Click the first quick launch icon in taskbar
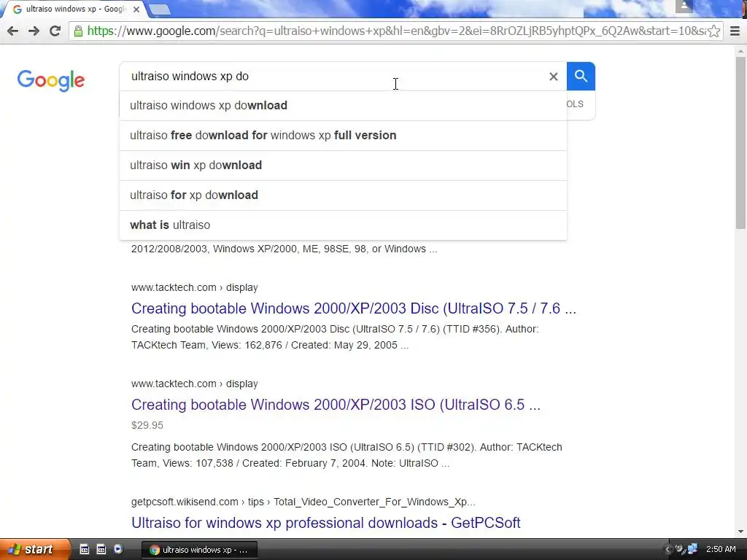 (x=85, y=549)
